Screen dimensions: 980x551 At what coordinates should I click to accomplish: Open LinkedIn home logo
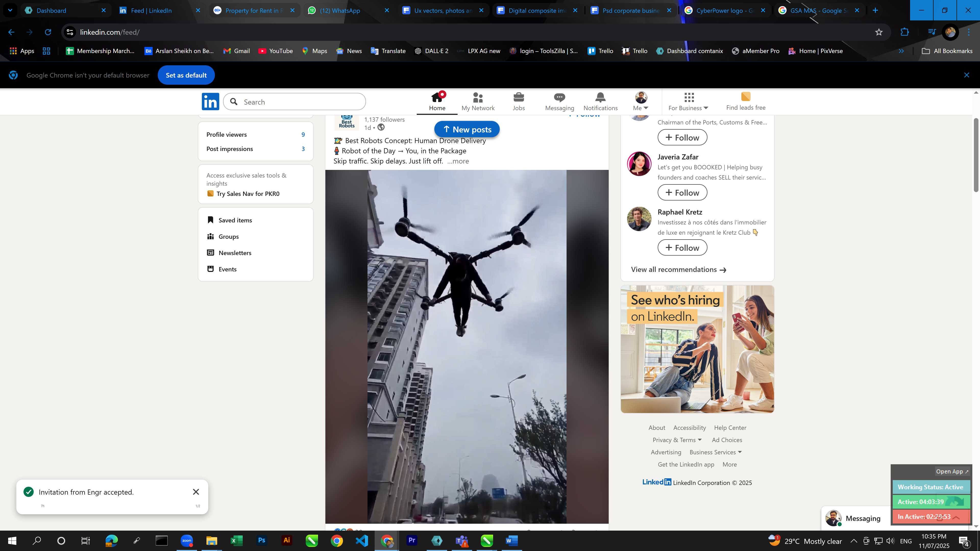tap(210, 102)
